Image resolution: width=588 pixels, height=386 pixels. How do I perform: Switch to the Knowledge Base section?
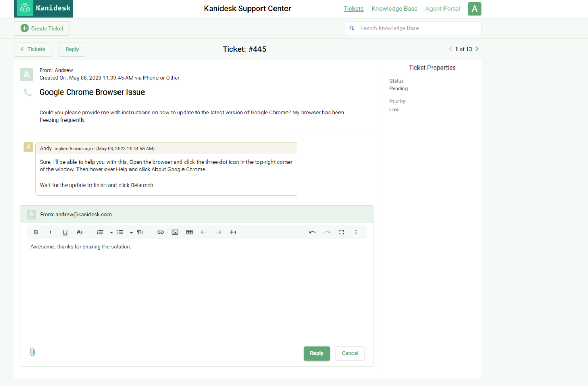pyautogui.click(x=395, y=8)
